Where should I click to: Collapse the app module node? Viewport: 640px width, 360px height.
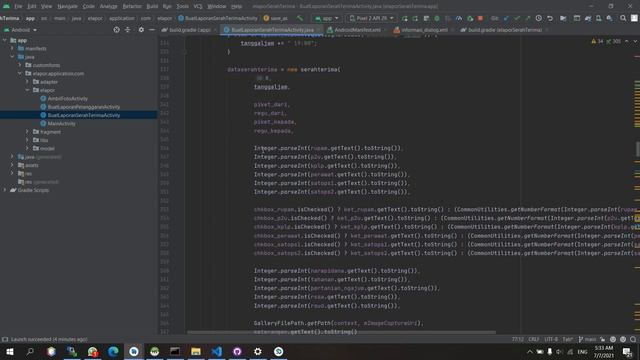5,40
